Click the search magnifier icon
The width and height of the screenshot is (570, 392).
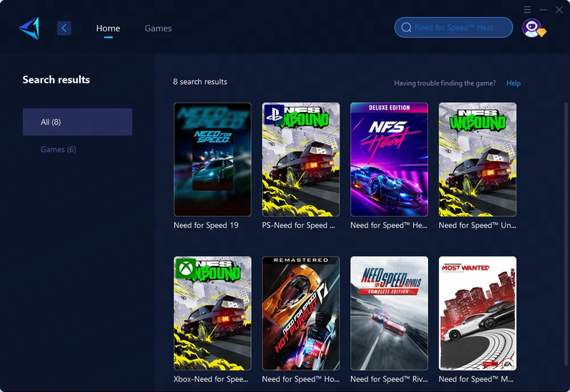coord(406,28)
